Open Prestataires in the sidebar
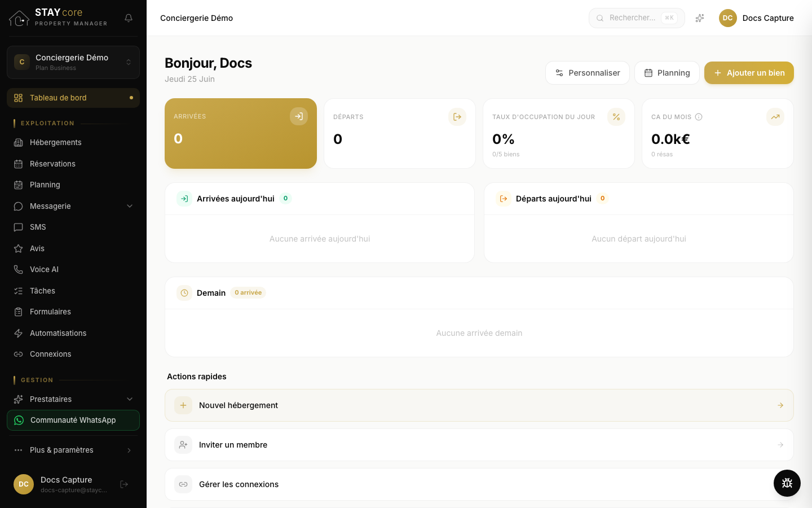Screen dimensions: 812x508 point(73,399)
